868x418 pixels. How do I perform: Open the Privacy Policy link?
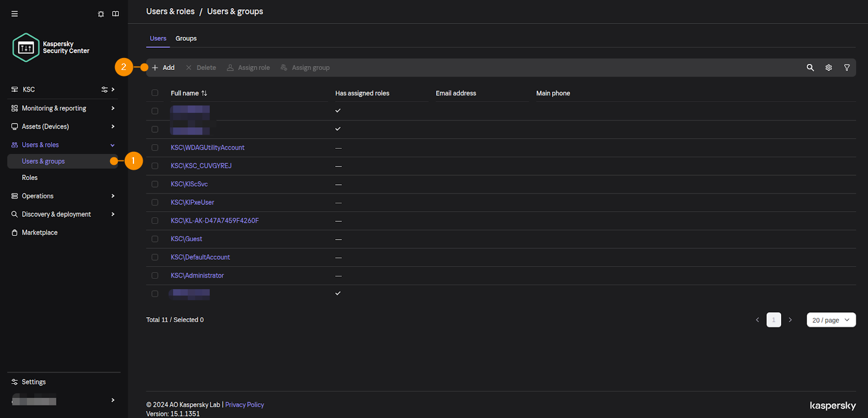(x=244, y=405)
